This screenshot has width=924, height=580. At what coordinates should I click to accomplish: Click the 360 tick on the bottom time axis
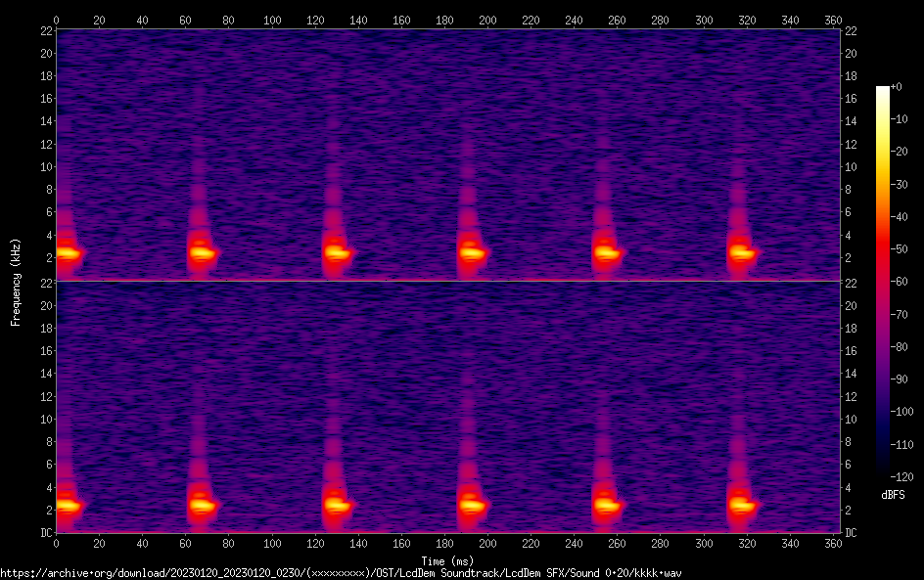pyautogui.click(x=833, y=543)
